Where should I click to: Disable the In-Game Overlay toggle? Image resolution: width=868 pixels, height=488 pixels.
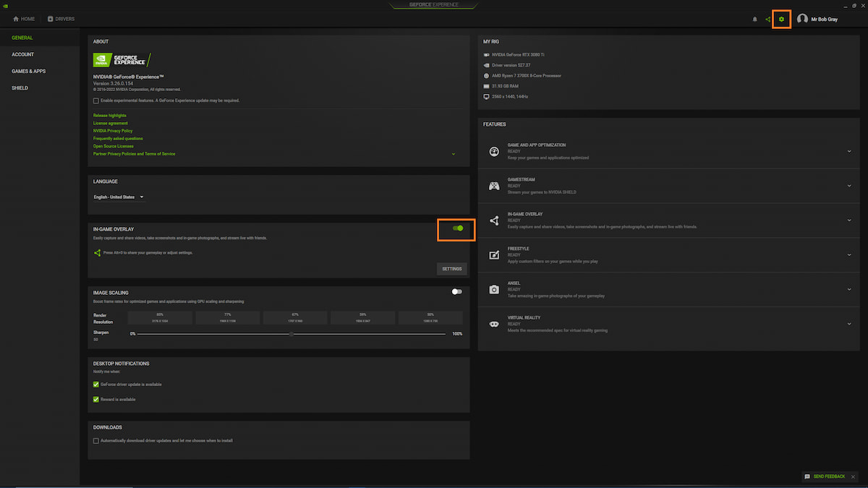(x=457, y=228)
